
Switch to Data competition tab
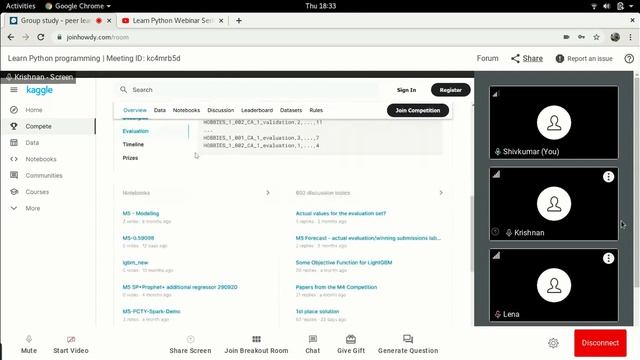click(x=160, y=110)
